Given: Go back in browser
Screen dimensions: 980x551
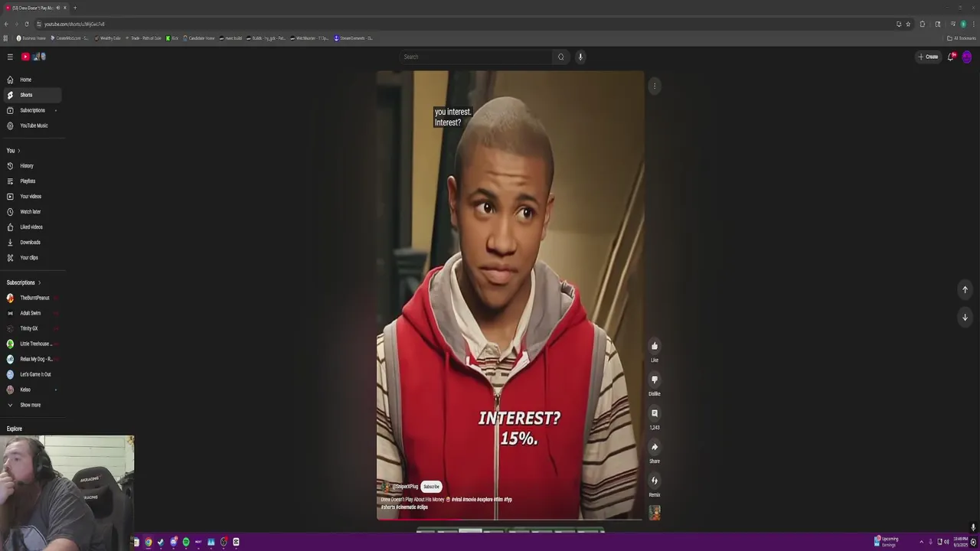Looking at the screenshot, I should pyautogui.click(x=6, y=24).
